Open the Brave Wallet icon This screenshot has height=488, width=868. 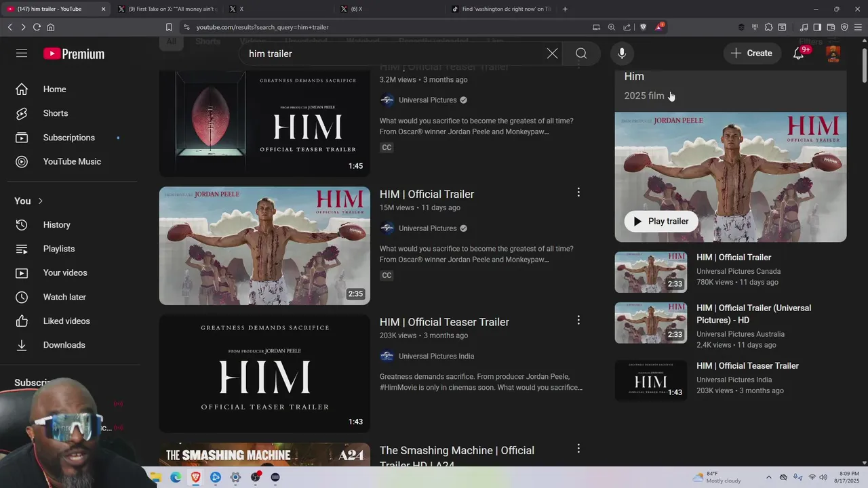click(831, 27)
